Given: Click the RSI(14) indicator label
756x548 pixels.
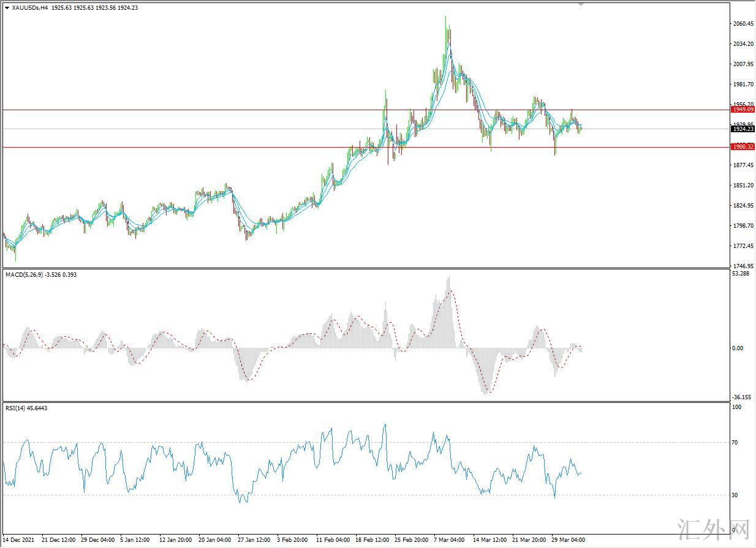Looking at the screenshot, I should coord(17,408).
